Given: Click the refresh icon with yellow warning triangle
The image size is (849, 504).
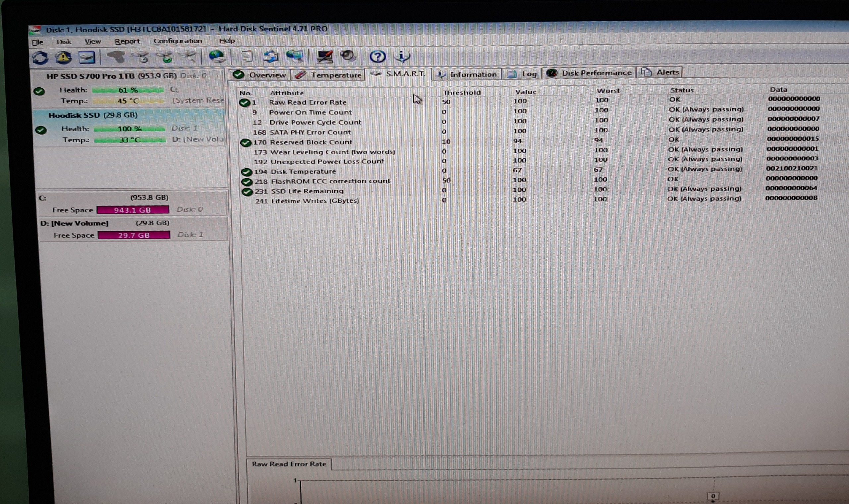Looking at the screenshot, I should (x=63, y=57).
